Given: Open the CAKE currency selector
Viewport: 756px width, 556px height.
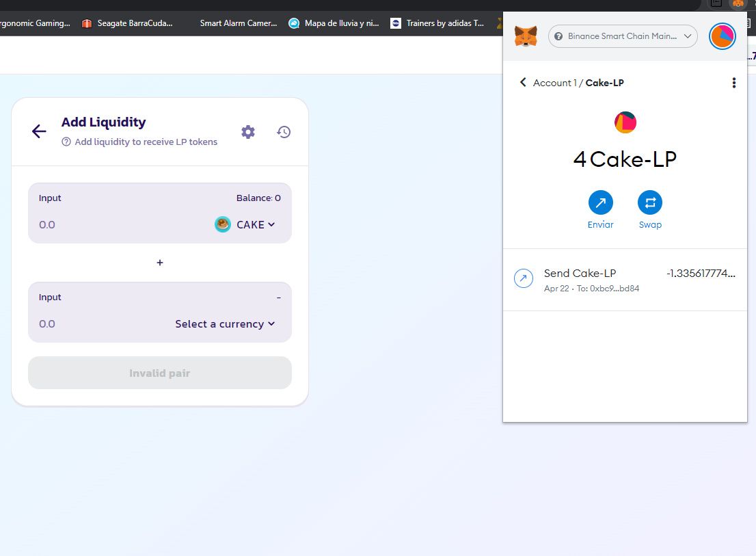Looking at the screenshot, I should [245, 224].
